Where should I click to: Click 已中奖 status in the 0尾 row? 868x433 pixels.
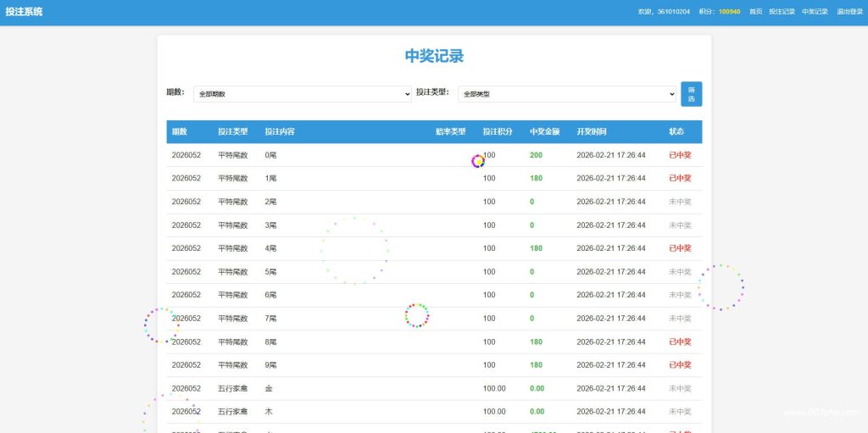tap(680, 155)
